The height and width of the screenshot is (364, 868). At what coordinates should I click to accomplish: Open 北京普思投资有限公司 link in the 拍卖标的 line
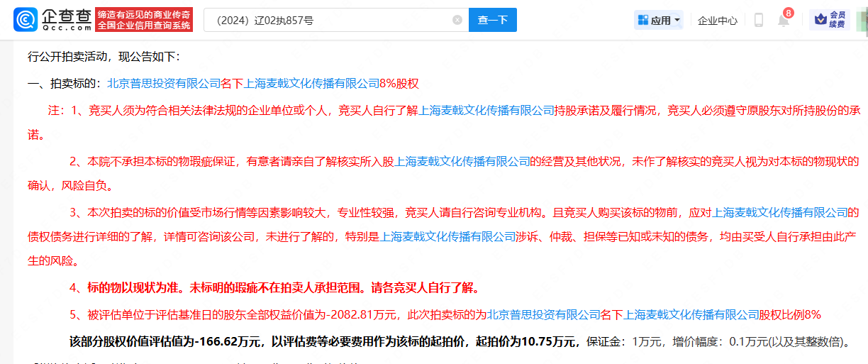tap(164, 83)
